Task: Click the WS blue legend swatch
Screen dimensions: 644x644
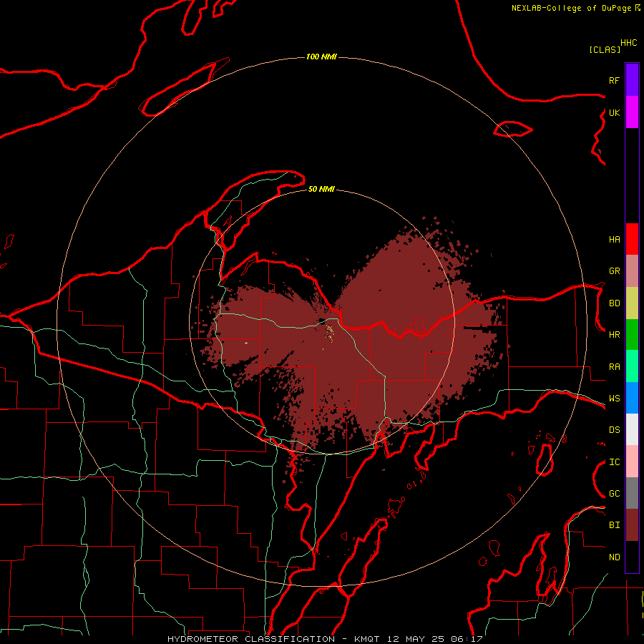Action: (x=632, y=398)
